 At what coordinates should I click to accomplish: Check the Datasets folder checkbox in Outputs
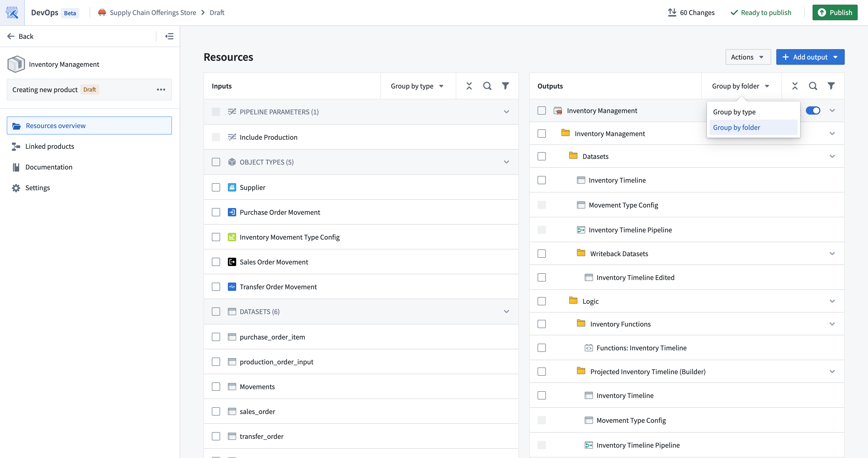[542, 156]
